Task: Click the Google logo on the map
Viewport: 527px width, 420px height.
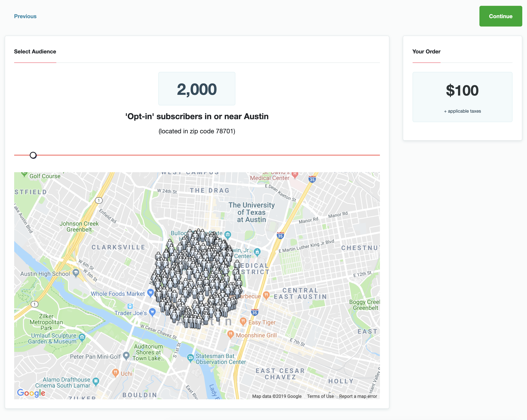Action: (x=31, y=393)
